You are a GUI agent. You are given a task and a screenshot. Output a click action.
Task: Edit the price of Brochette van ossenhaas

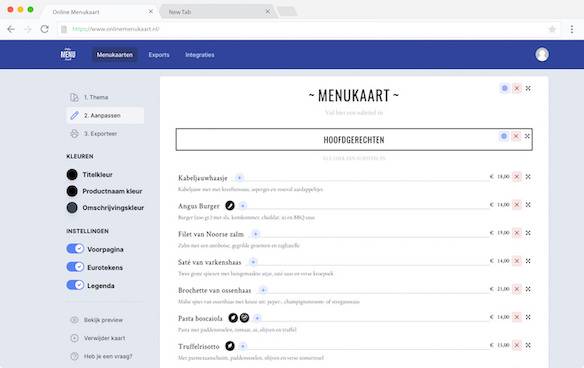coord(503,289)
